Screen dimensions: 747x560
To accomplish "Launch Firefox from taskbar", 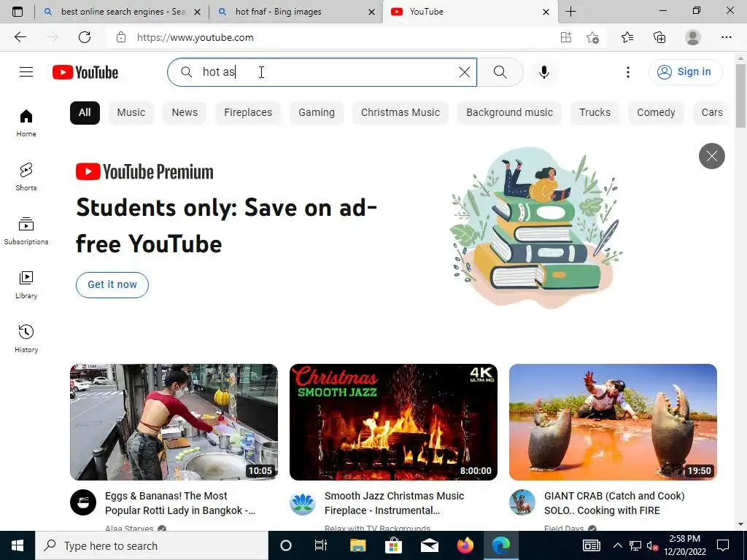I will 465,545.
